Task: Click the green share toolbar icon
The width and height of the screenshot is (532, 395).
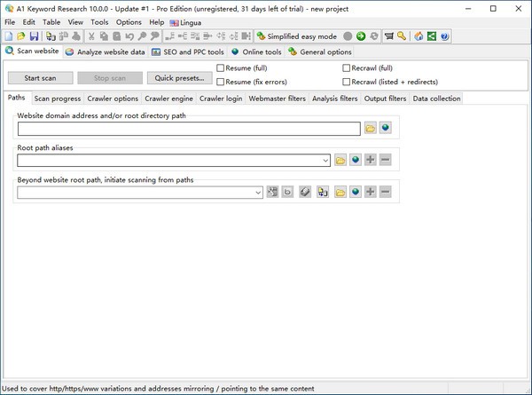Action: pyautogui.click(x=432, y=36)
